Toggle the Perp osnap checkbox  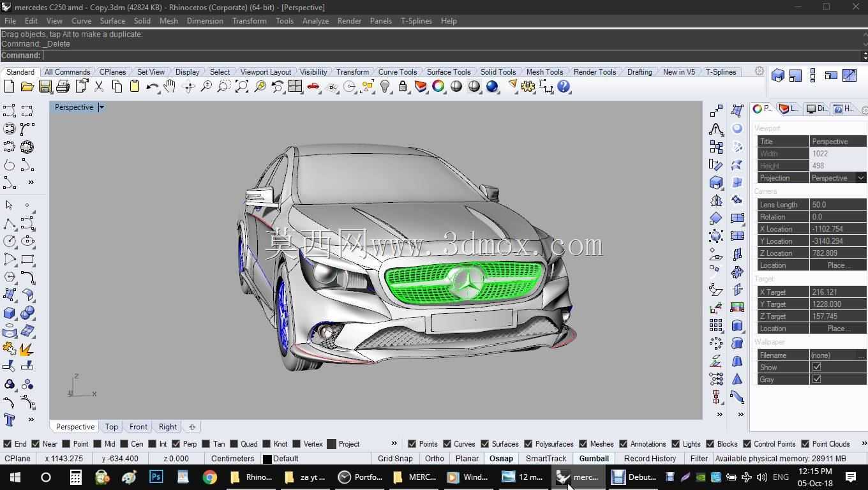(x=176, y=444)
